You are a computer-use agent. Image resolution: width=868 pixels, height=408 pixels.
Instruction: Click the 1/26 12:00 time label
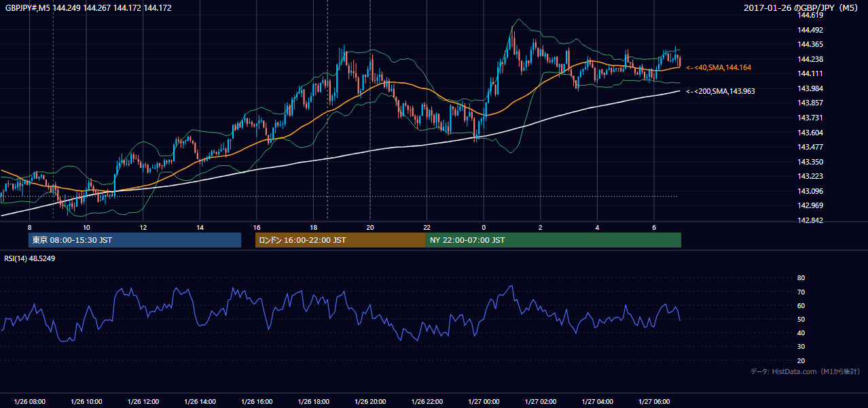[x=143, y=402]
